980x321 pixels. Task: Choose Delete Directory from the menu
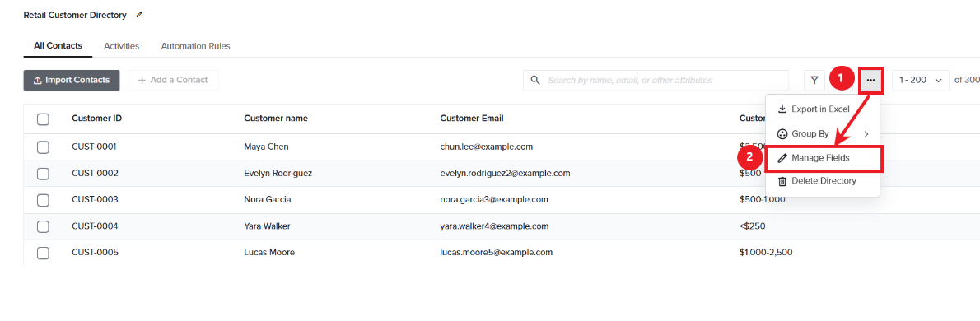coord(823,181)
